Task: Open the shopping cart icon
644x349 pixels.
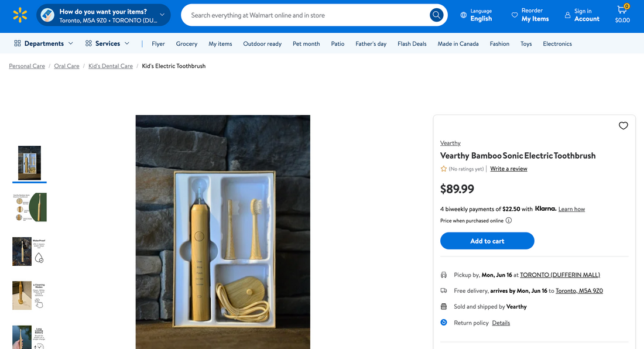Action: click(x=622, y=11)
